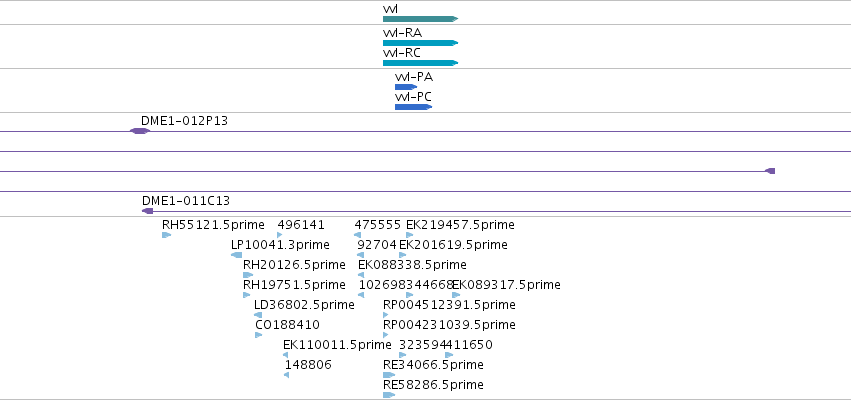Screen dimensions: 851x400
Task: Click the RE58286.5prime EST bar
Action: [389, 395]
